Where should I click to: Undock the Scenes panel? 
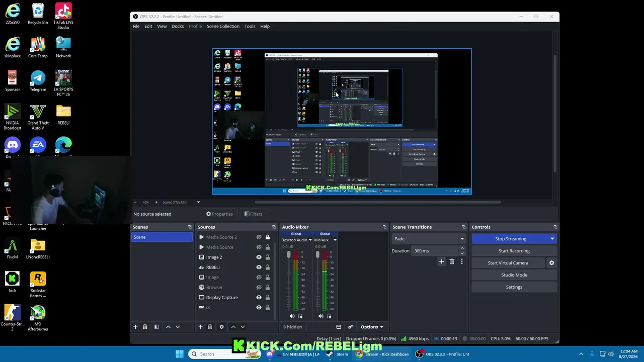coord(190,227)
